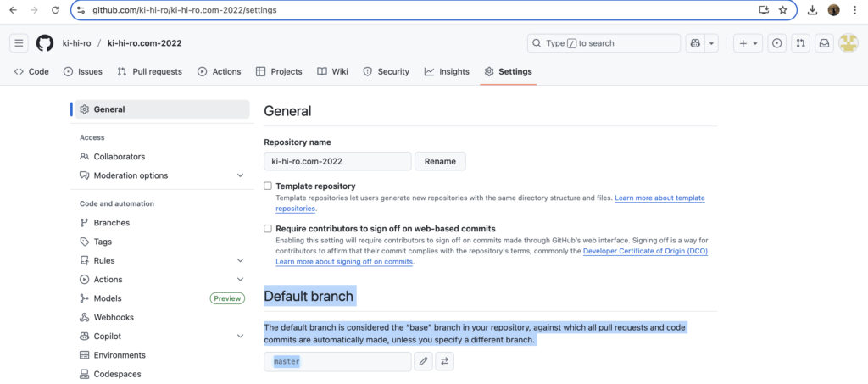The image size is (868, 384).
Task: Open Webhooks settings in sidebar
Action: coord(112,317)
